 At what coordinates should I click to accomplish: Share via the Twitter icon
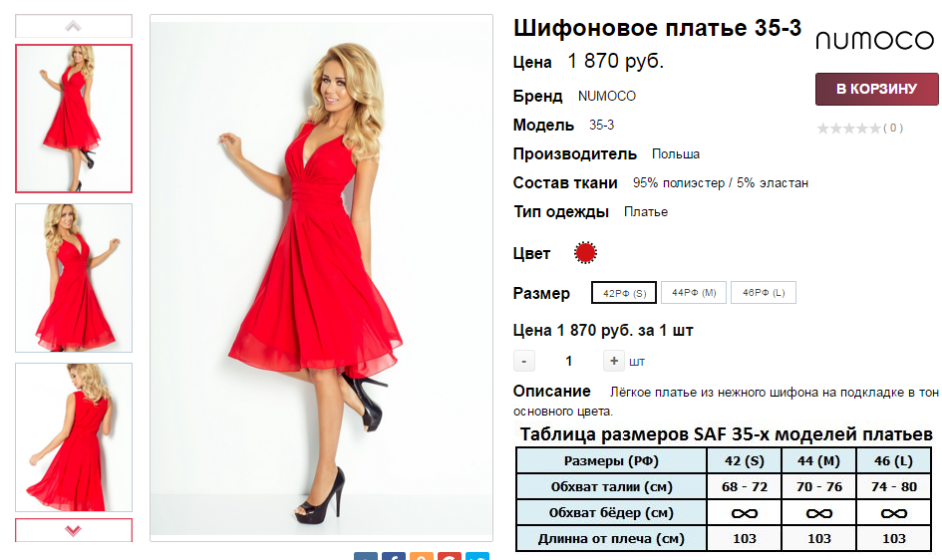477,556
